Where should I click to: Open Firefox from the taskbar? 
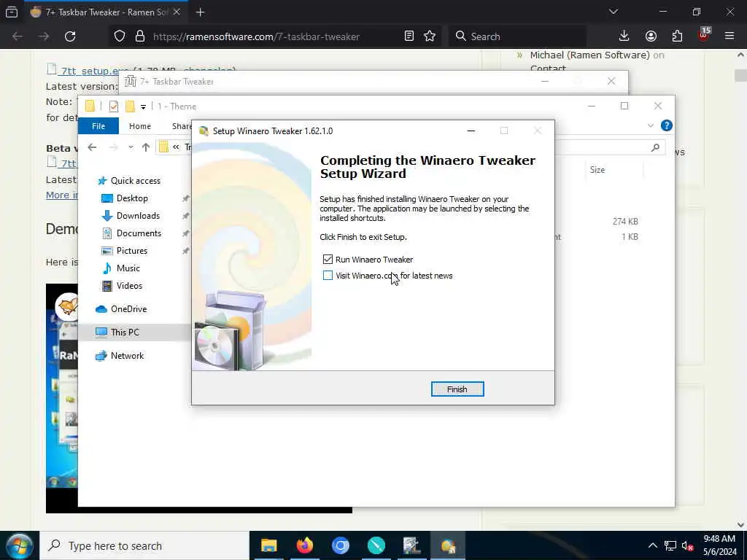point(305,545)
